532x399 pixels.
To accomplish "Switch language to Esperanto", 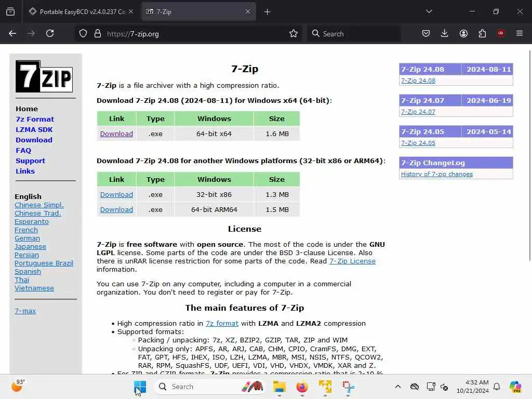I will click(32, 221).
